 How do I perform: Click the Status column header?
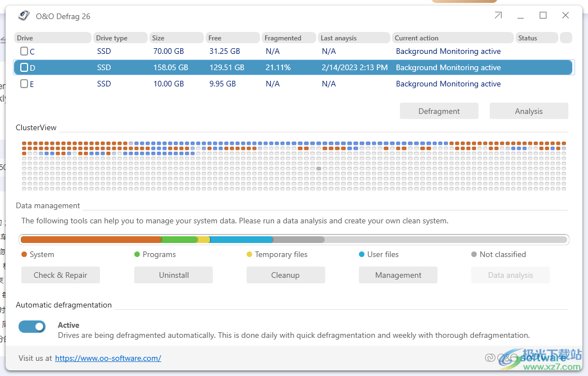[x=537, y=38]
